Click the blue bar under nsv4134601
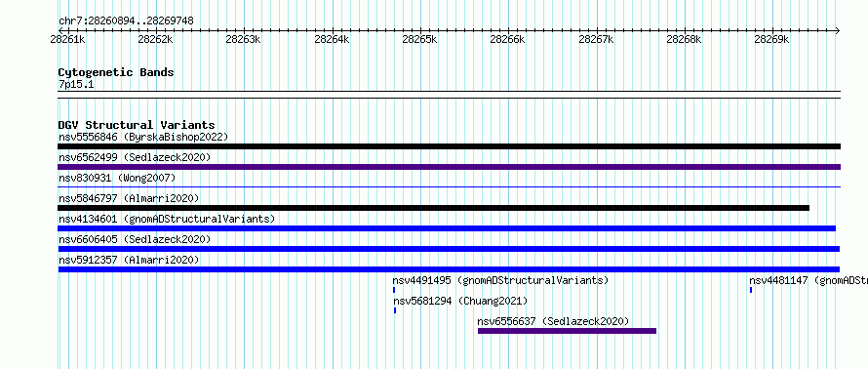The height and width of the screenshot is (369, 868). pyautogui.click(x=447, y=228)
